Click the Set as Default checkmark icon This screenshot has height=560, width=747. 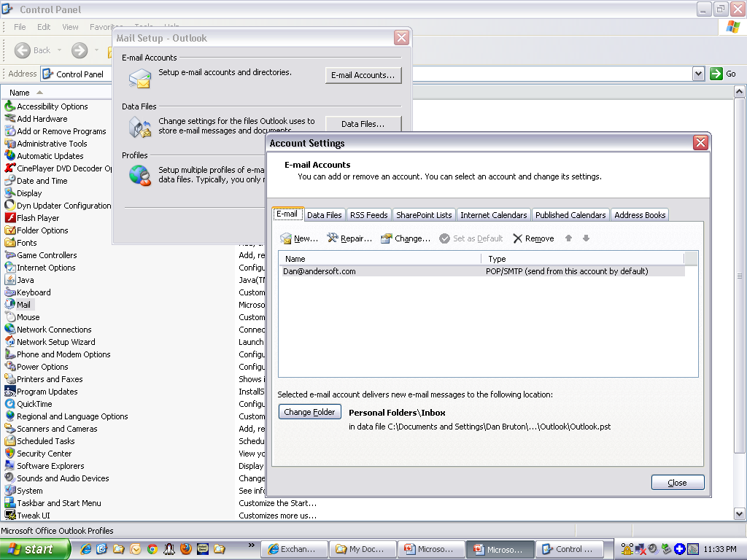pos(444,238)
